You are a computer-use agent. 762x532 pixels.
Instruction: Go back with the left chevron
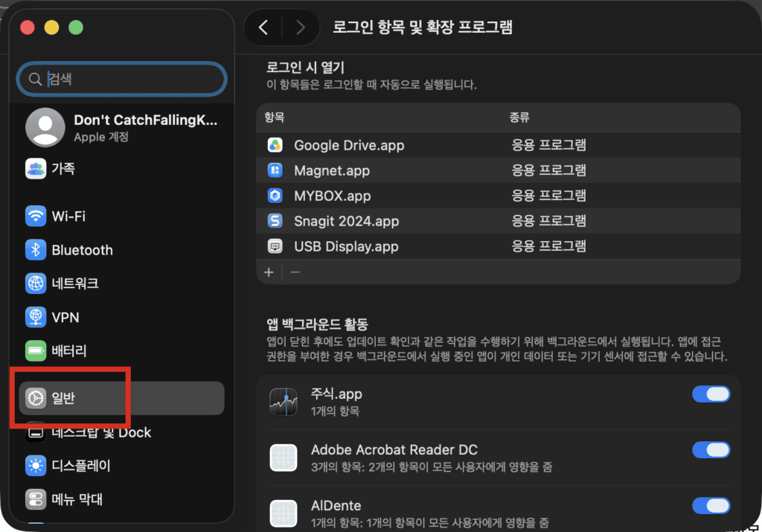263,28
